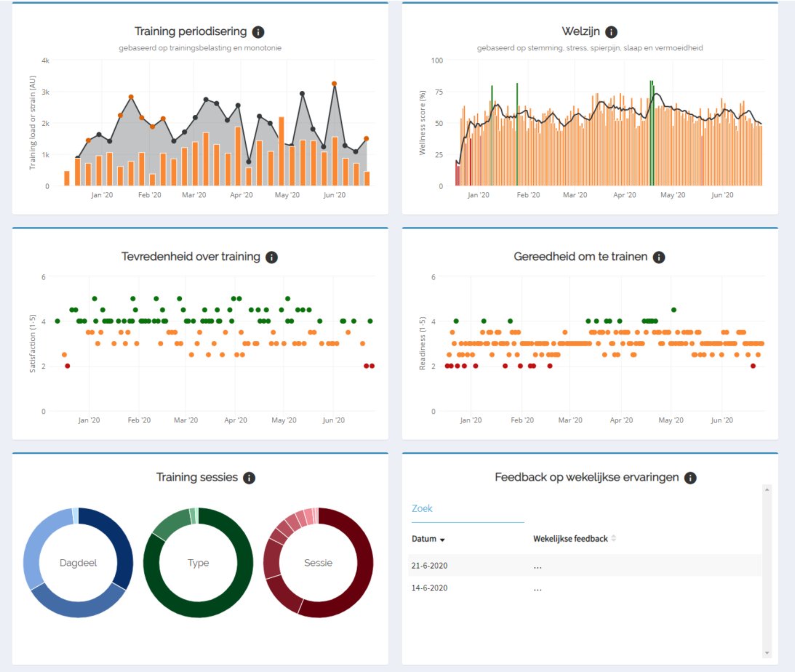Viewport: 795px width, 672px height.
Task: Sort by Wekelijkse feedback column
Action: [575, 539]
